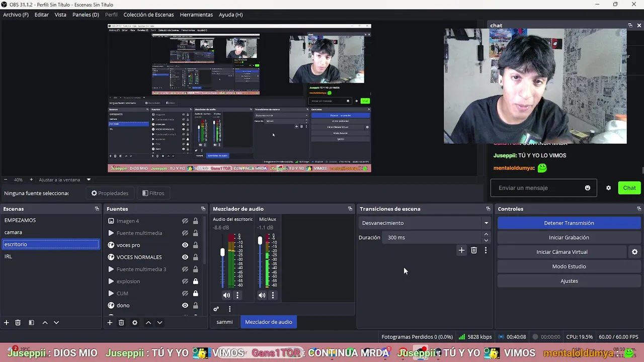Unlock the explosion source
This screenshot has height=362, width=644.
195,281
